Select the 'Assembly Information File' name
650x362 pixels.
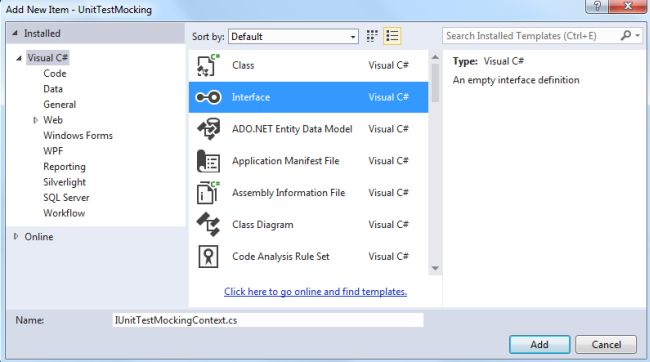pyautogui.click(x=289, y=193)
